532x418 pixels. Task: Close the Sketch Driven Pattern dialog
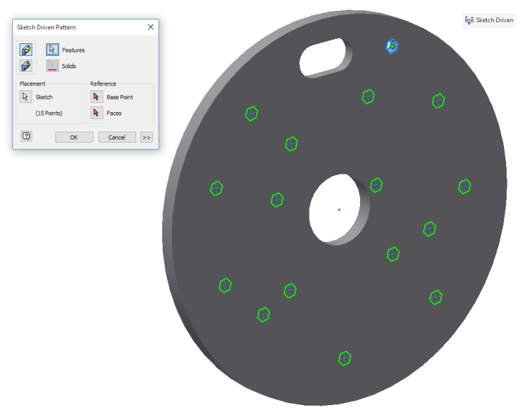pos(151,27)
